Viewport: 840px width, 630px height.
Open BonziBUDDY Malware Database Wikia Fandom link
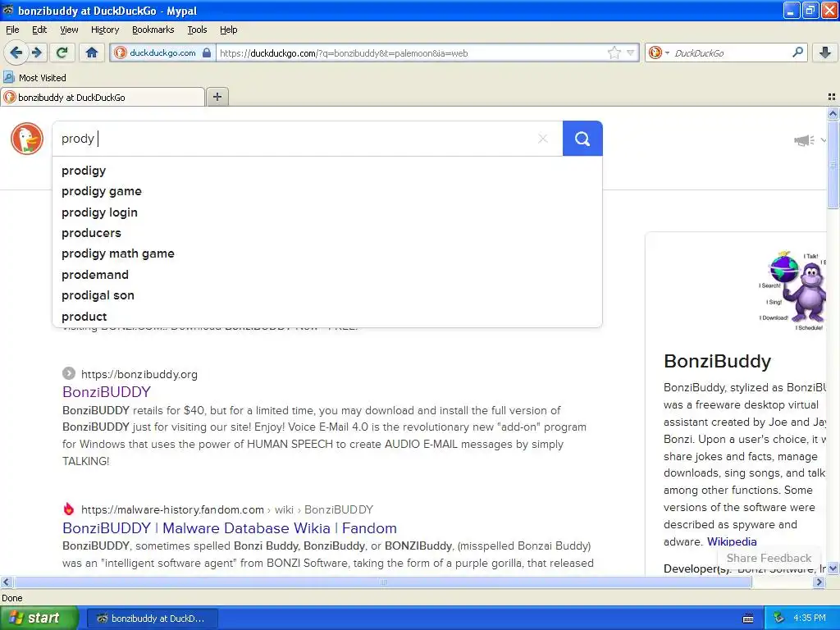pyautogui.click(x=230, y=527)
